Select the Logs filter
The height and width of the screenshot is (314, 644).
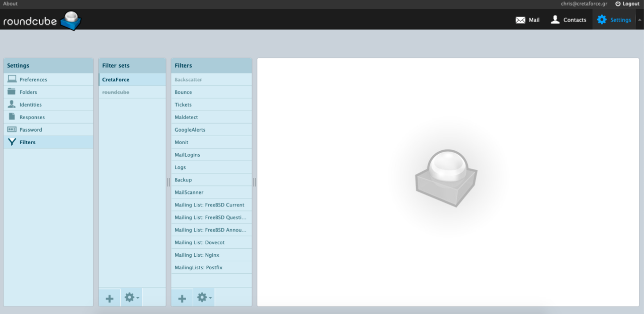pyautogui.click(x=211, y=167)
